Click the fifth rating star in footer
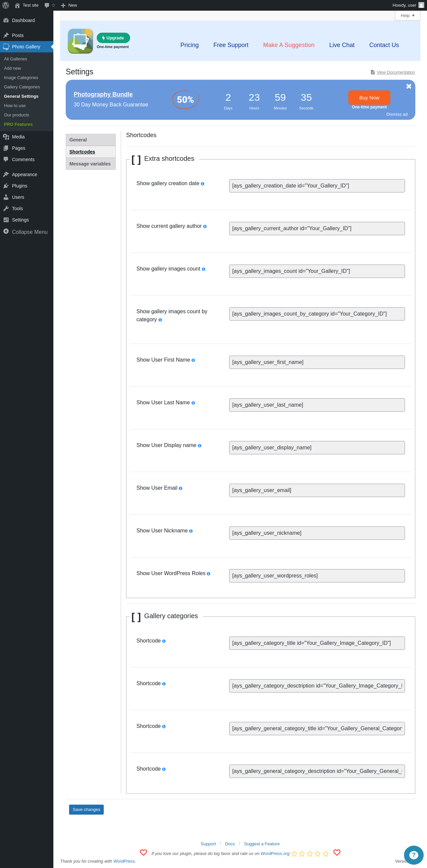This screenshot has height=868, width=427. (326, 854)
